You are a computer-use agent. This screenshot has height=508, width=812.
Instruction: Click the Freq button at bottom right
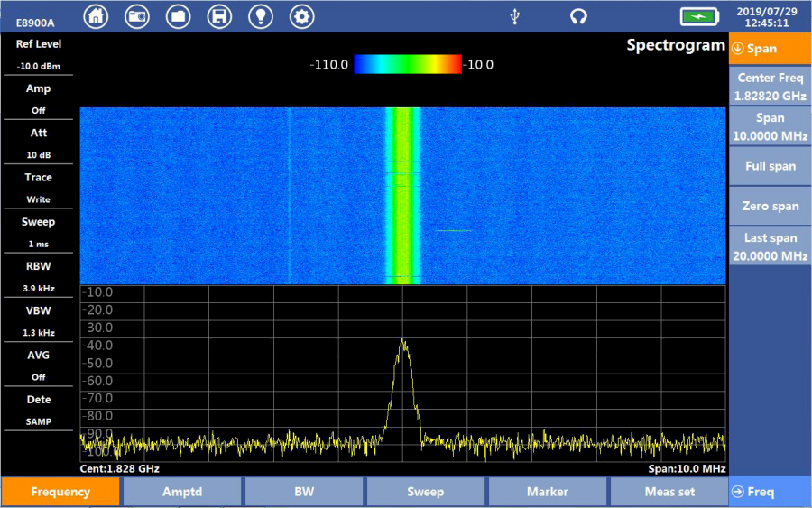770,492
